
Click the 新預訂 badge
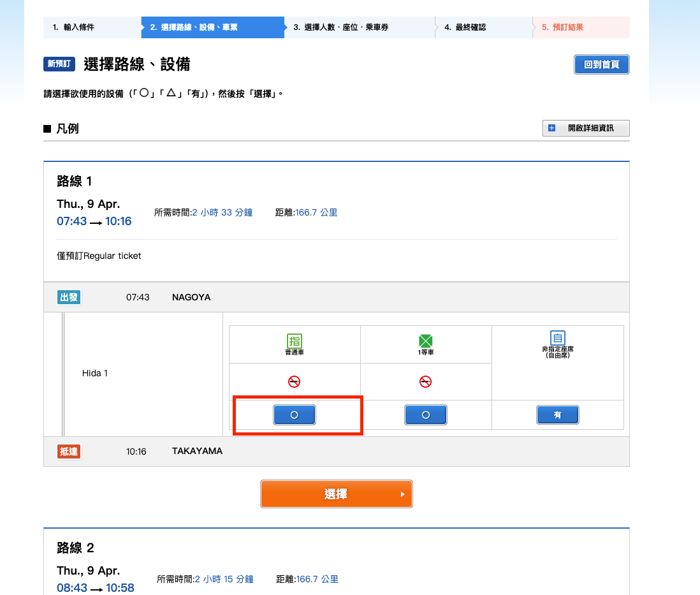click(x=59, y=64)
